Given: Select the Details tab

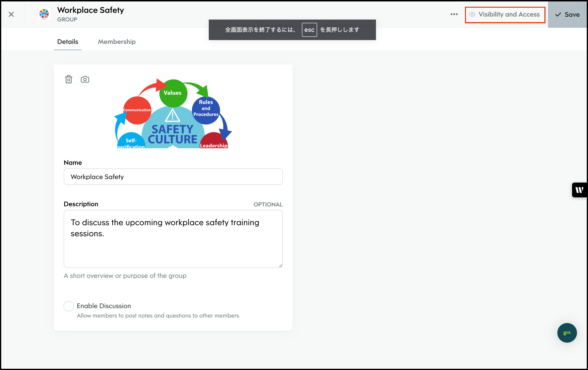Looking at the screenshot, I should tap(68, 42).
